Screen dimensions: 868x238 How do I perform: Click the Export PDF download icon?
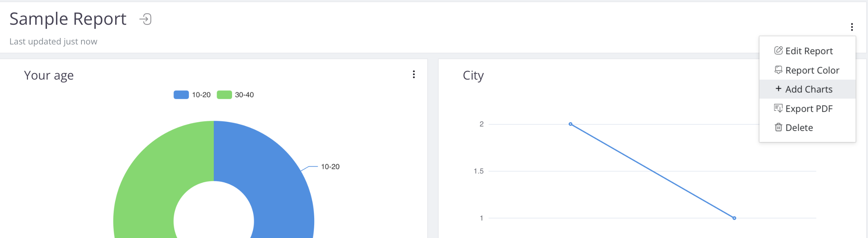pos(778,108)
